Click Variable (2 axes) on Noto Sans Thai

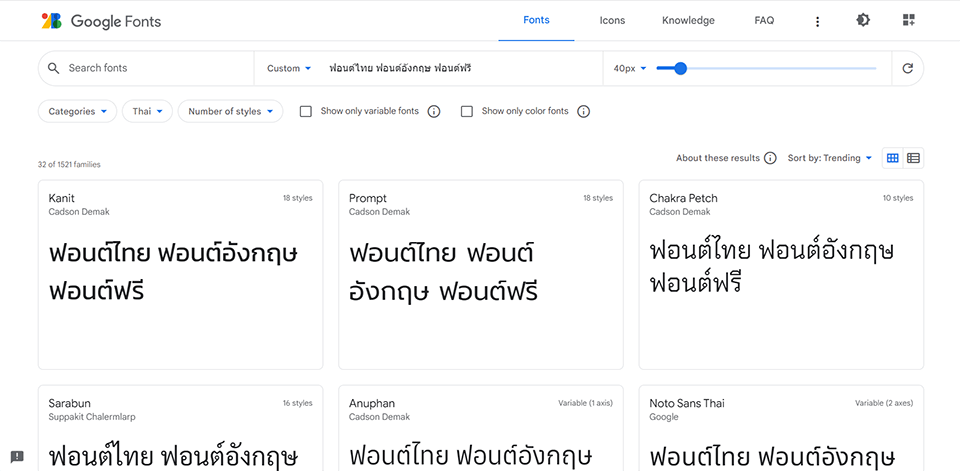coord(884,404)
